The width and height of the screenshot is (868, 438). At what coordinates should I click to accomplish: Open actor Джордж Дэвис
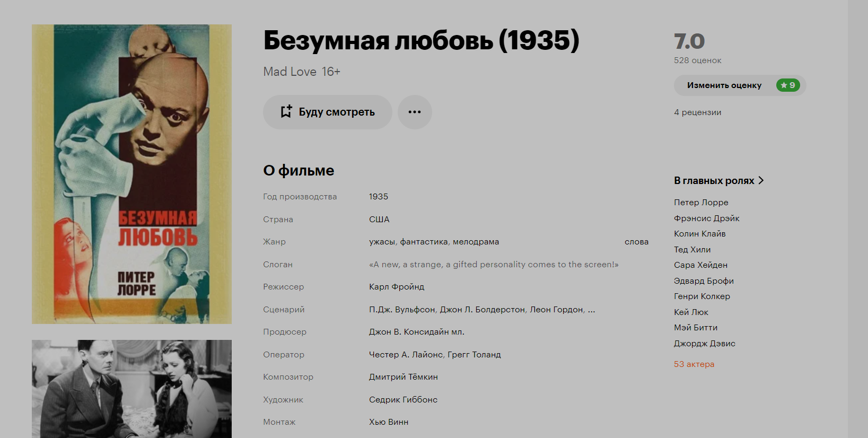705,343
